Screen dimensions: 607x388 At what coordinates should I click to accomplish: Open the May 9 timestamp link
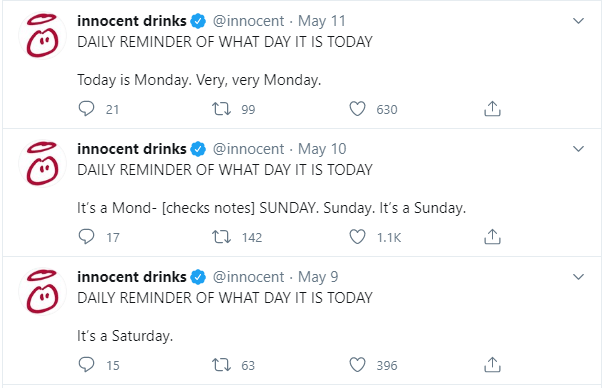tap(318, 277)
